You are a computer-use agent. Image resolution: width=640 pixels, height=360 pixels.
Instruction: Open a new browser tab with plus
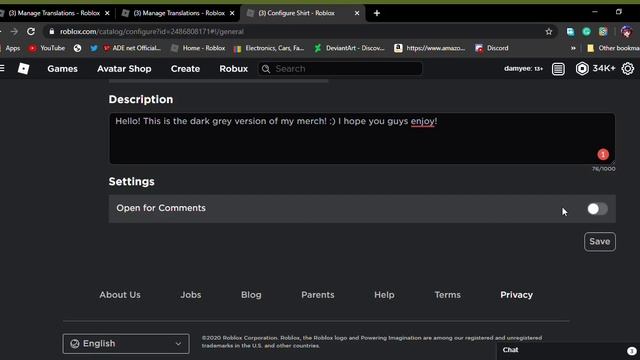coord(377,13)
